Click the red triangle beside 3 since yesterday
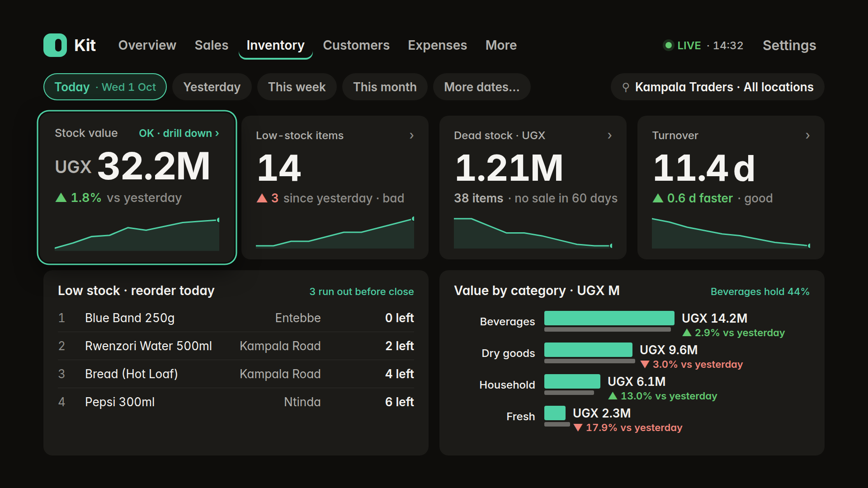The height and width of the screenshot is (488, 868). click(x=262, y=198)
